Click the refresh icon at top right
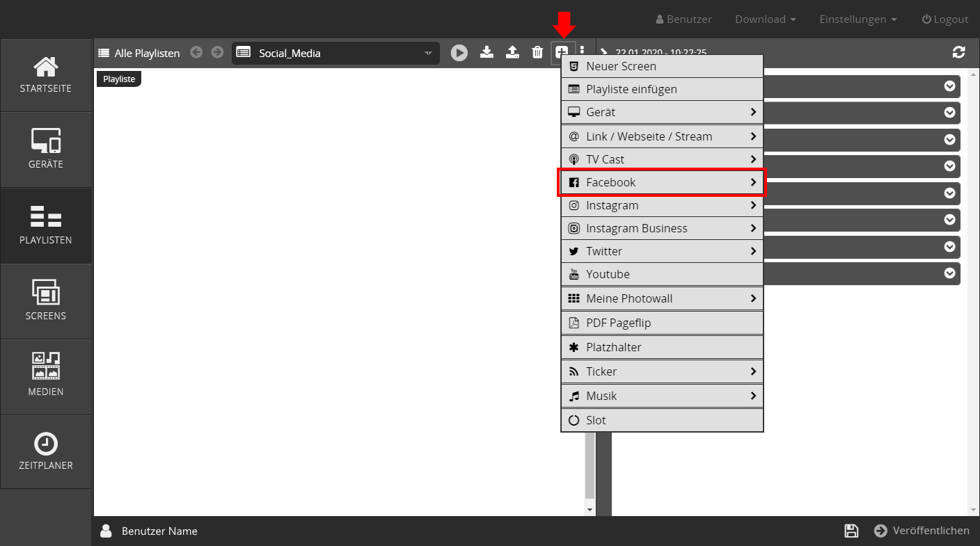The height and width of the screenshot is (546, 980). [x=958, y=52]
